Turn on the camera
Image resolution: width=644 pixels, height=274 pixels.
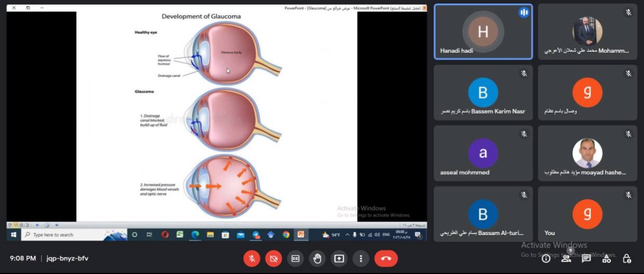pyautogui.click(x=274, y=258)
